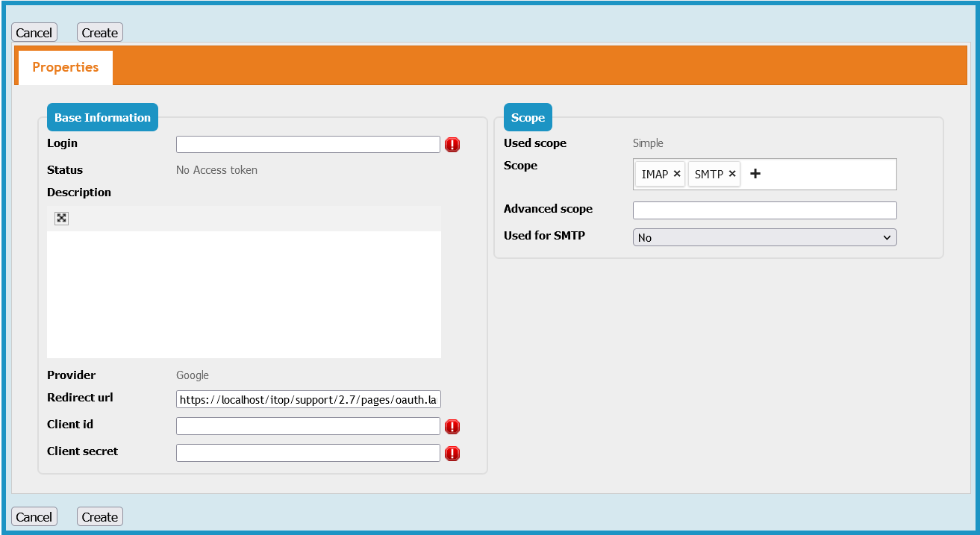Remove the SMTP scope tag
The width and height of the screenshot is (980, 535).
[732, 174]
